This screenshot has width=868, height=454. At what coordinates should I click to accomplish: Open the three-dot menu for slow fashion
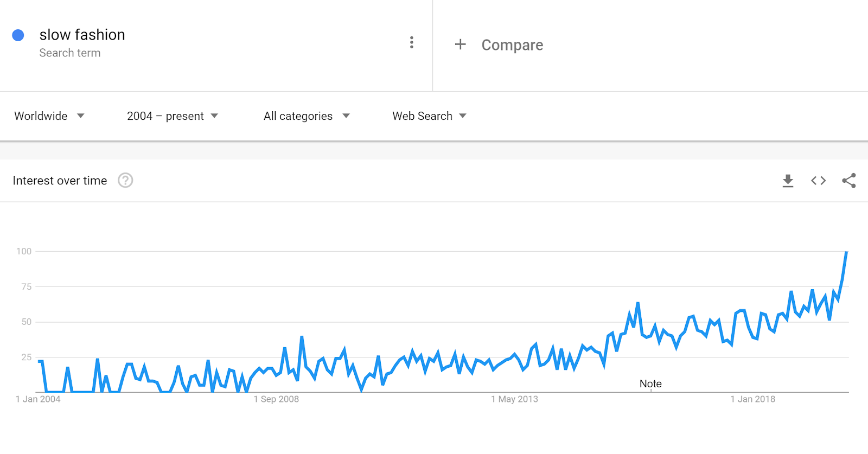point(412,42)
